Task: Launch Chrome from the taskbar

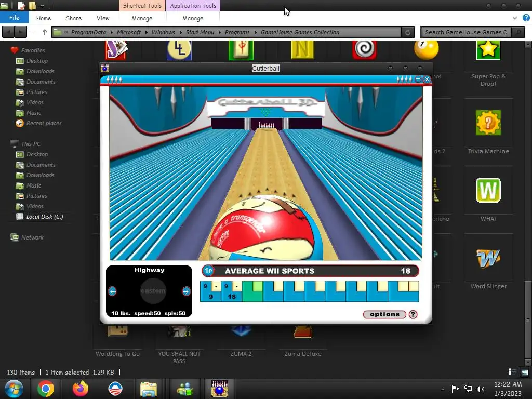Action: 46,389
